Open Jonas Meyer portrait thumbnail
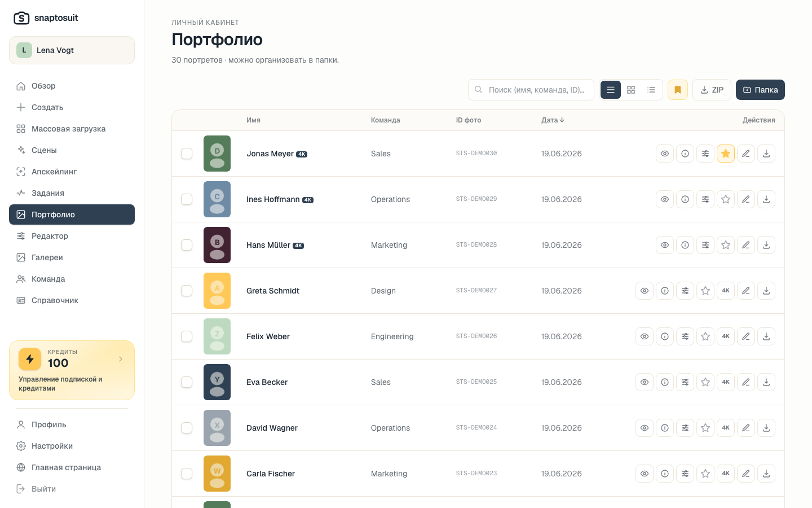812x508 pixels. tap(217, 154)
